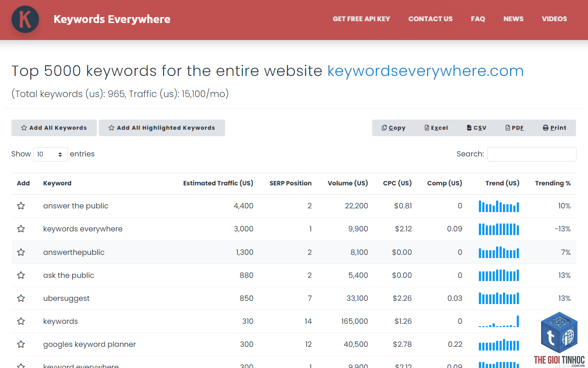
Task: Click the 'ask the public' keyword text
Action: (69, 275)
